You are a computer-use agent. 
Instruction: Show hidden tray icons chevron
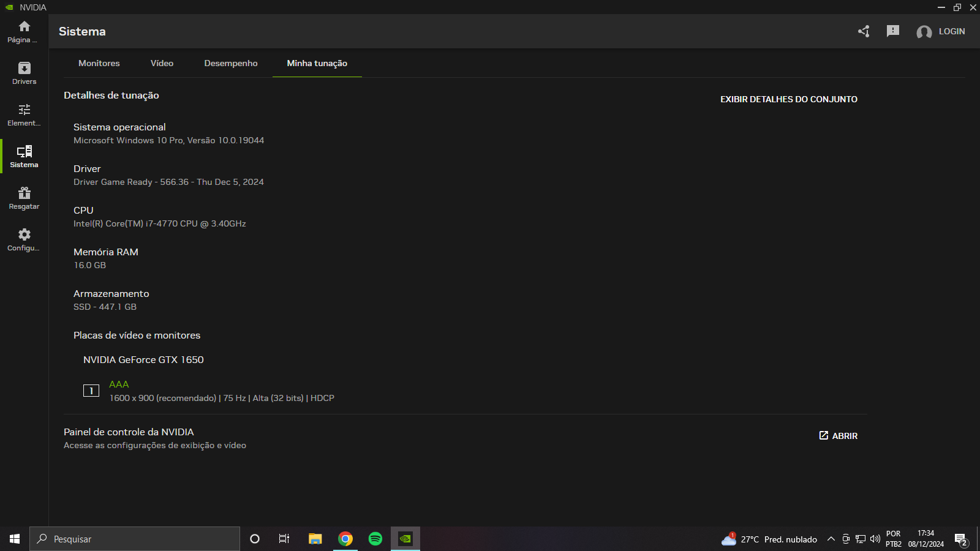coord(831,539)
